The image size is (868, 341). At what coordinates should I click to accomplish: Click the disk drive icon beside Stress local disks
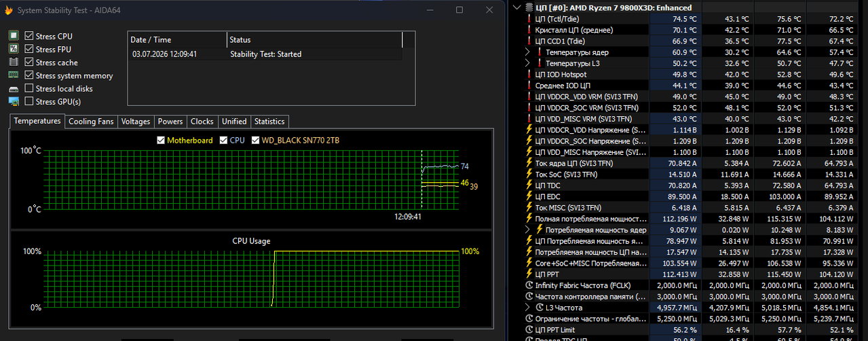click(x=14, y=89)
